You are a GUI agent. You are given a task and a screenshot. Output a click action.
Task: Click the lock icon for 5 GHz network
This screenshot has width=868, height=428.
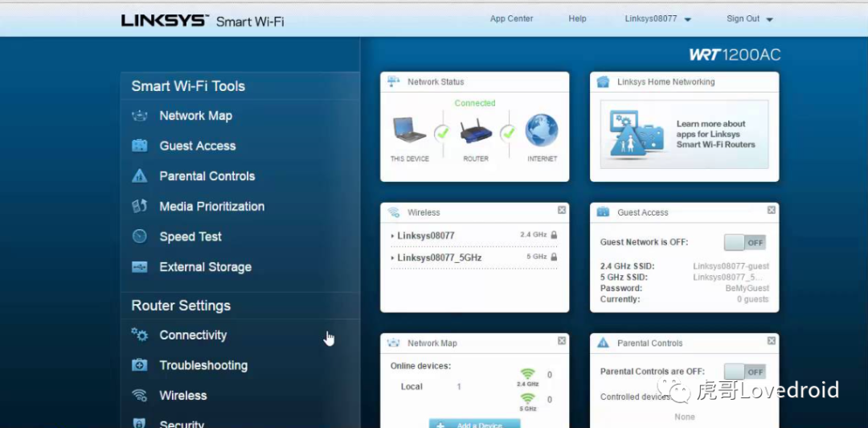554,257
